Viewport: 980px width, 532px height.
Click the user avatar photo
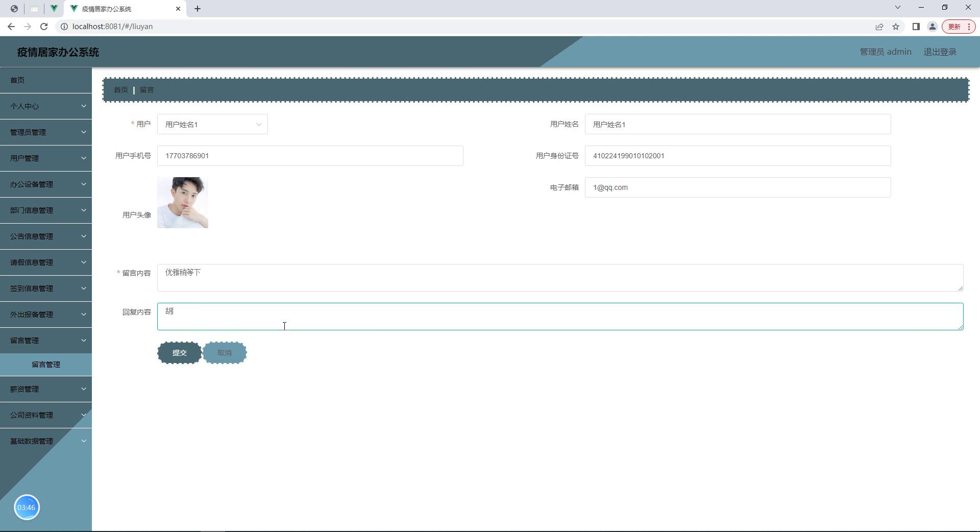[183, 203]
